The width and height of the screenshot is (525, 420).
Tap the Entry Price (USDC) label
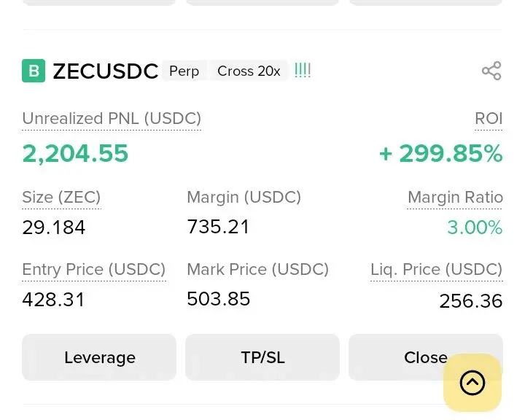coord(94,269)
